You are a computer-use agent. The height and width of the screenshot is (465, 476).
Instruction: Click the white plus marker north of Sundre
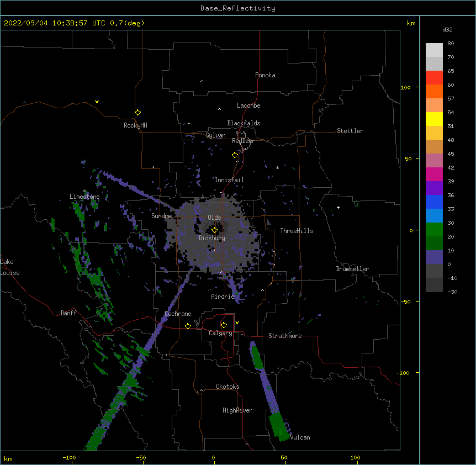tap(154, 167)
